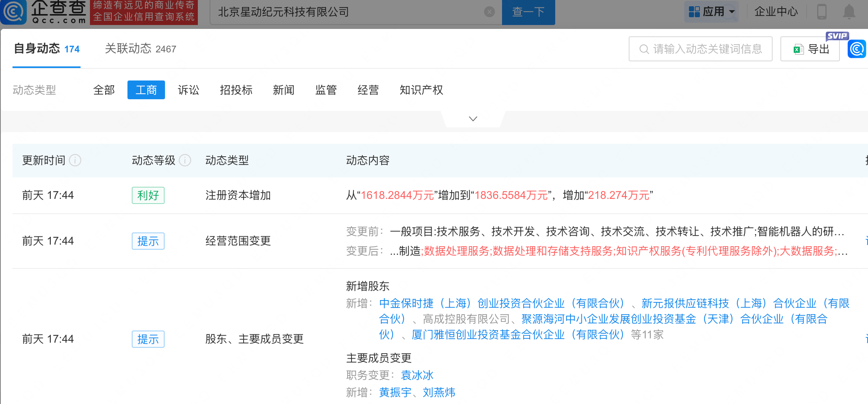Expand the filter panel chevron

(x=473, y=119)
